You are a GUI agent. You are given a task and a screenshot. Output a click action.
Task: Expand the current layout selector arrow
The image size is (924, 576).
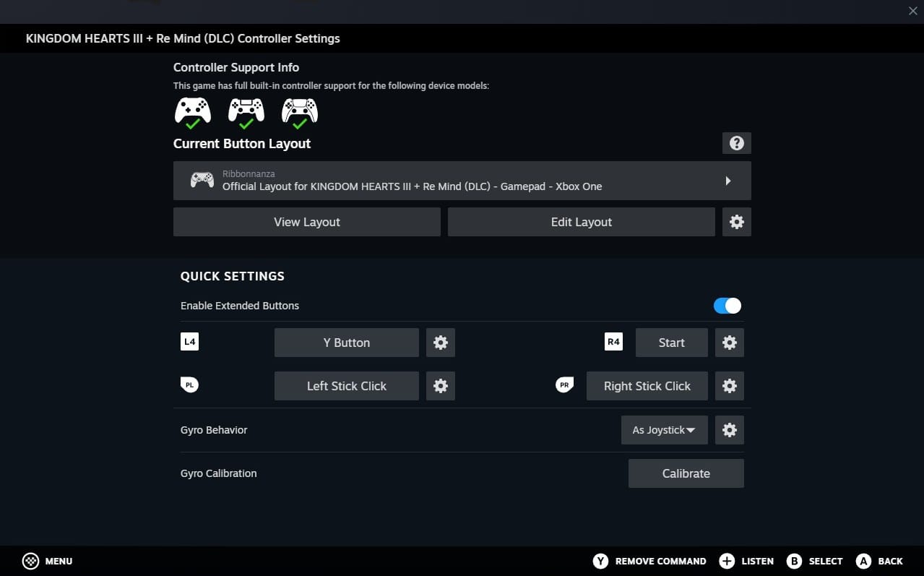coord(727,181)
